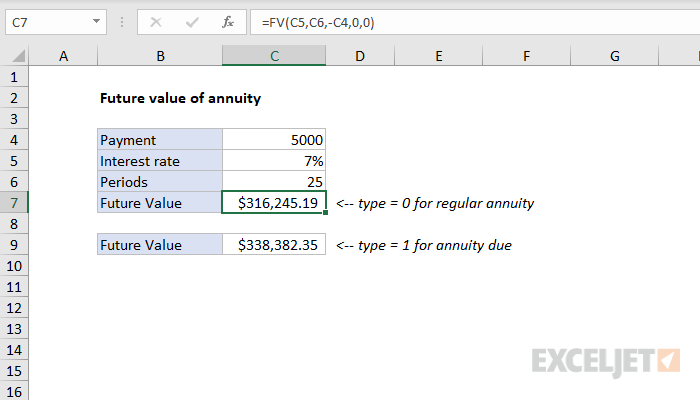
Task: Select column C header
Action: click(x=274, y=56)
